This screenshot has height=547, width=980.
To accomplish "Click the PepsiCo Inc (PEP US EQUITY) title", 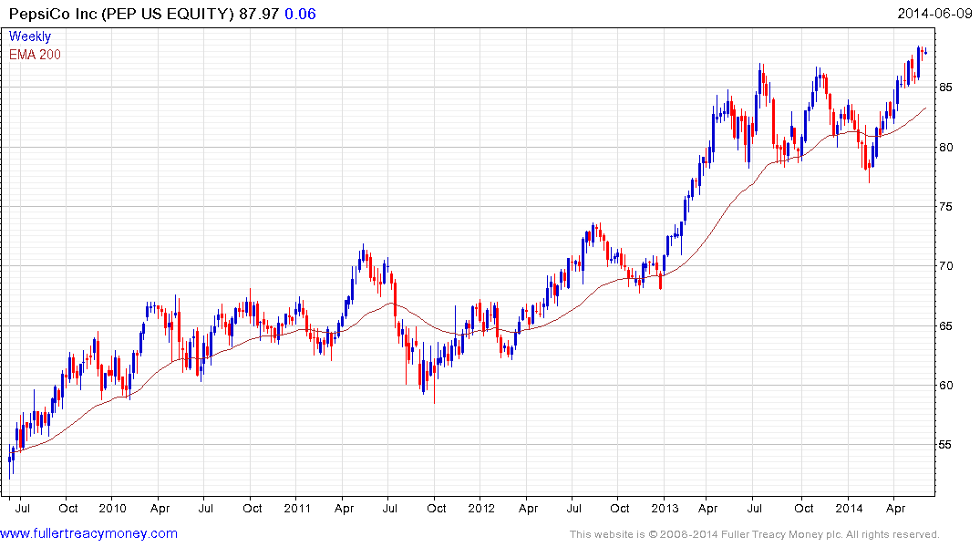I will click(x=121, y=14).
